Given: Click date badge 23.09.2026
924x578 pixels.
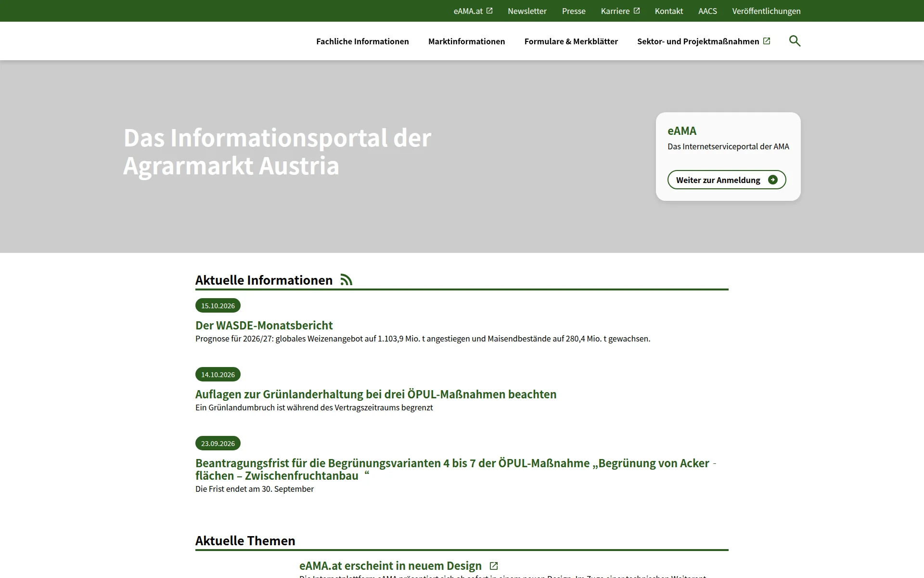Looking at the screenshot, I should click(x=218, y=443).
